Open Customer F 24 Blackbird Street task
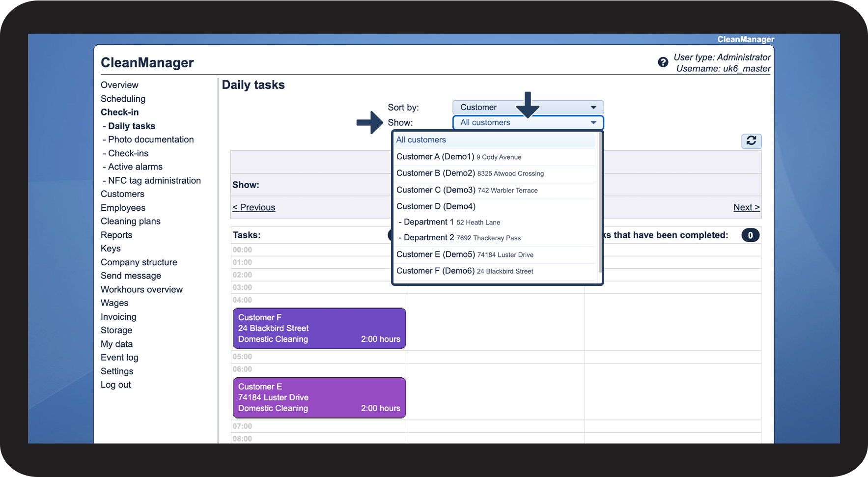This screenshot has height=477, width=868. click(x=319, y=328)
